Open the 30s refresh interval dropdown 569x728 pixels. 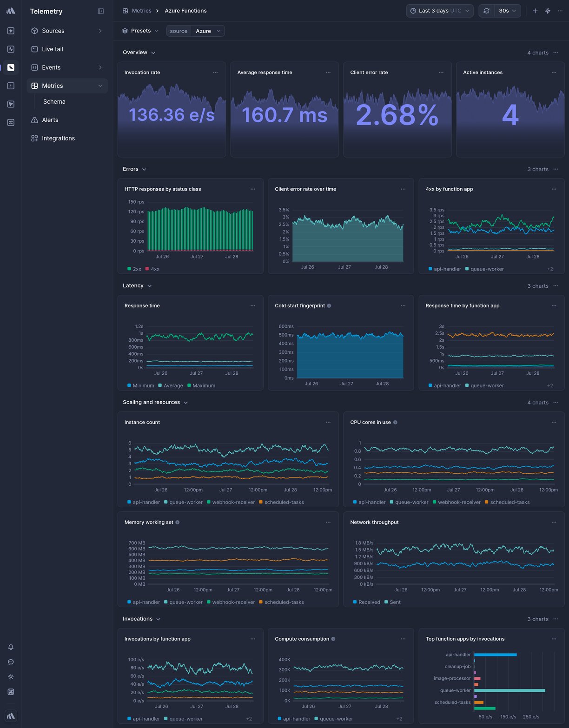pos(508,11)
